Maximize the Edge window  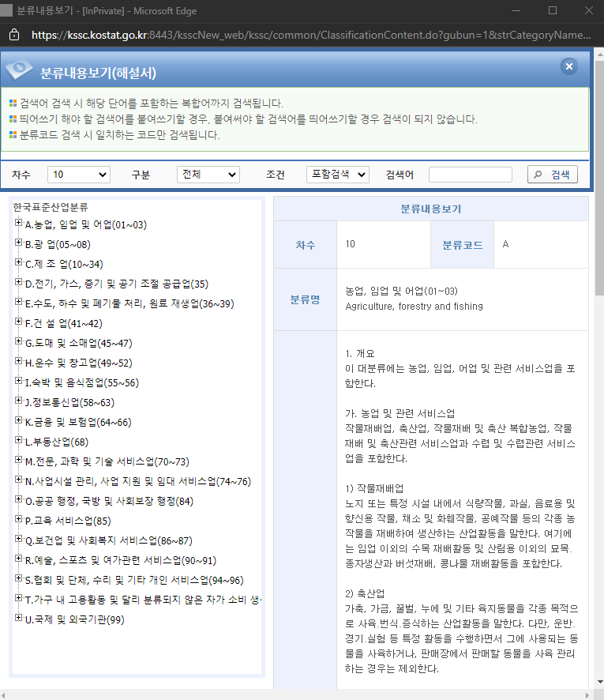coord(552,10)
